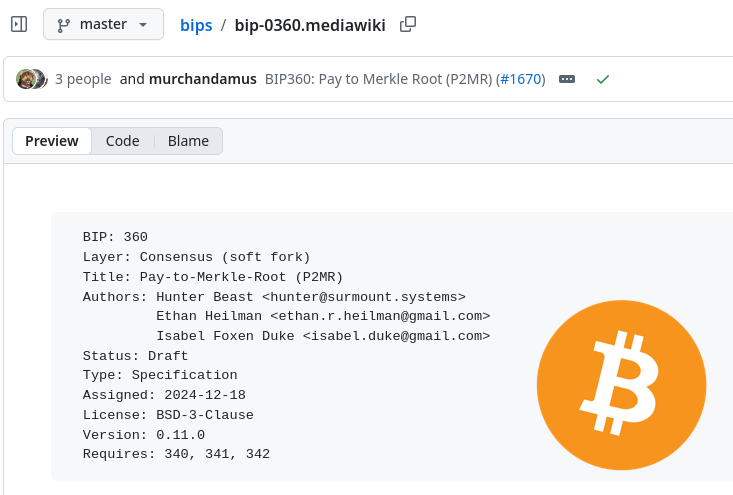Click 'Type: Specification' line
Viewport: 733px width, 495px height.
pos(160,375)
